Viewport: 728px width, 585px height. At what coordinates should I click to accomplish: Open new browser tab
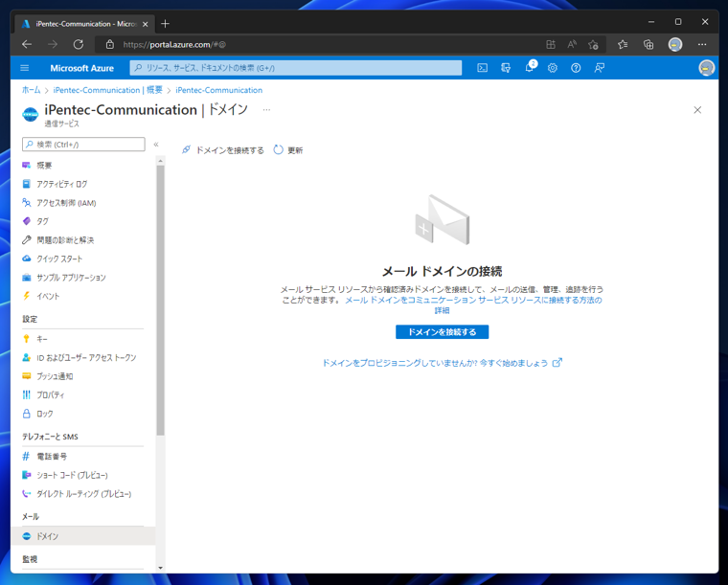click(166, 24)
